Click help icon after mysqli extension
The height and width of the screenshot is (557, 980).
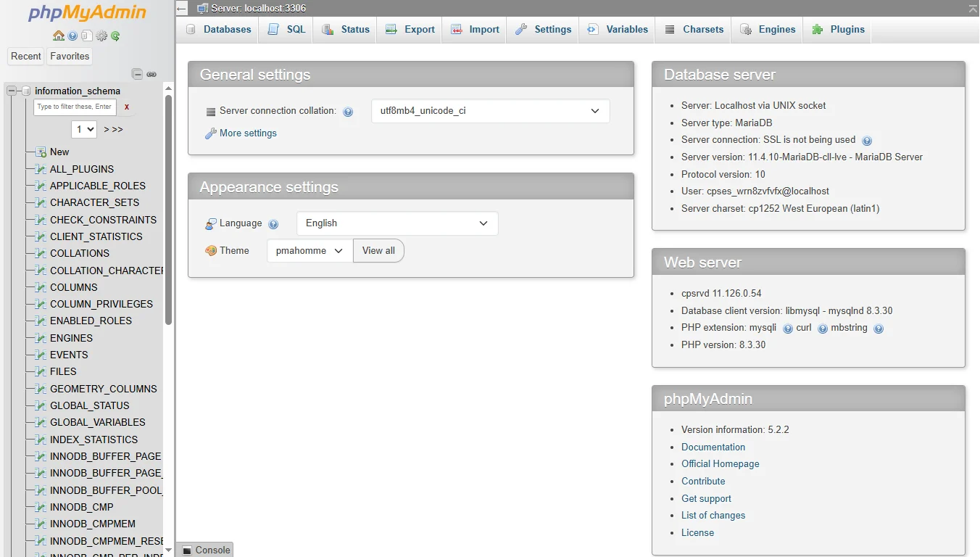click(x=788, y=329)
